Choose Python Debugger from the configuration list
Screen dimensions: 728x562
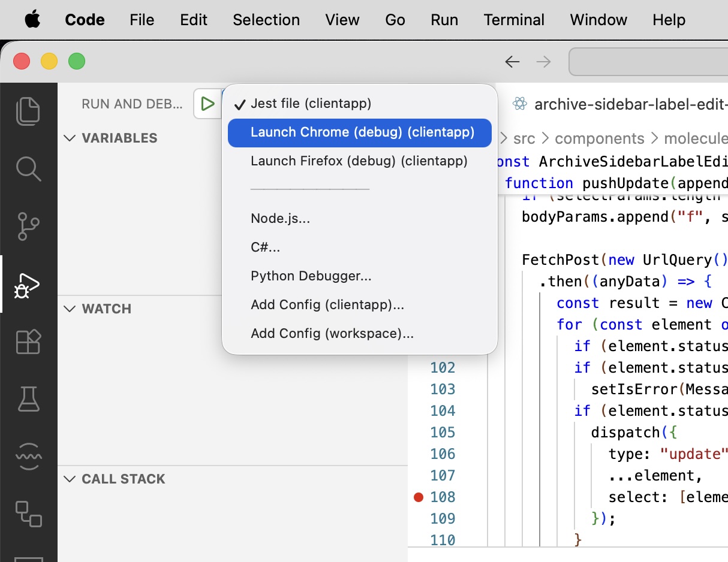311,276
